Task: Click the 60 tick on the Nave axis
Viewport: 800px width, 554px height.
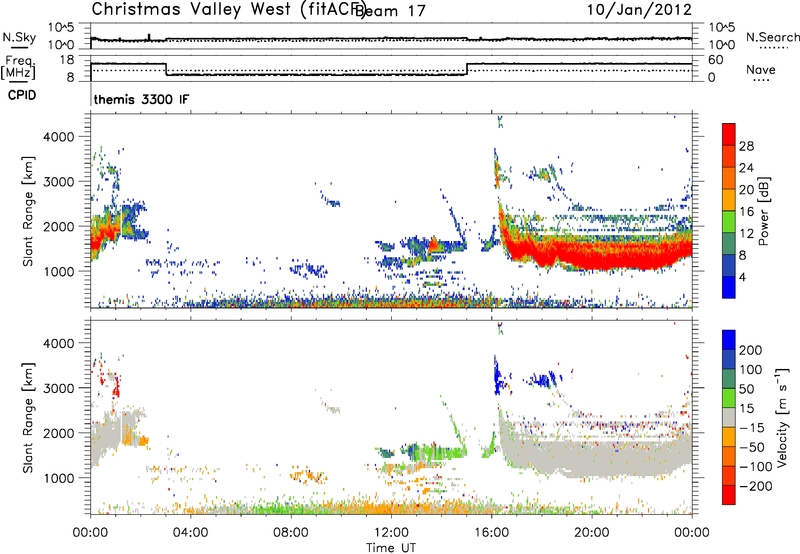Action: [x=716, y=60]
